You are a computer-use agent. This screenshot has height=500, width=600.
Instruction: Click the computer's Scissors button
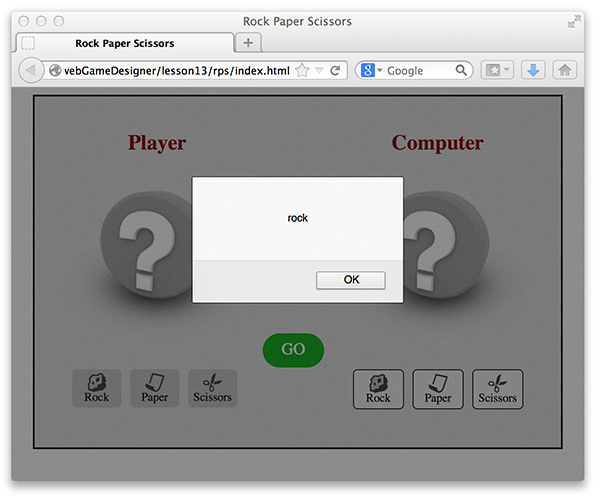497,389
